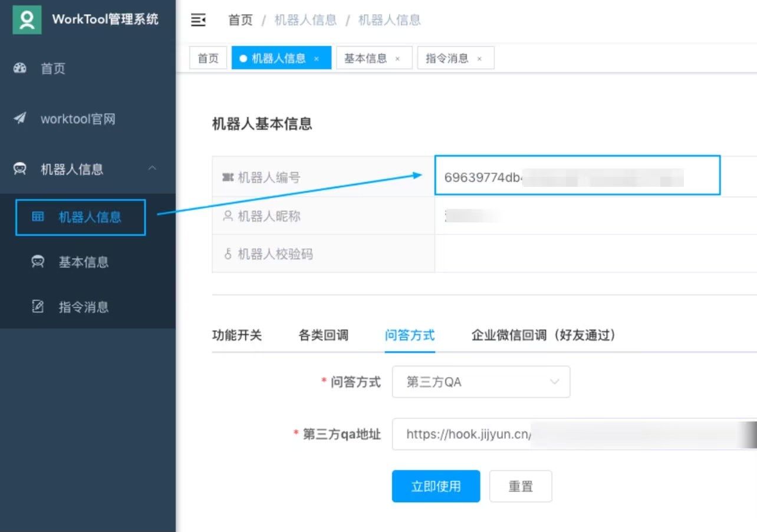Click the WorkTool logo icon

pyautogui.click(x=26, y=19)
